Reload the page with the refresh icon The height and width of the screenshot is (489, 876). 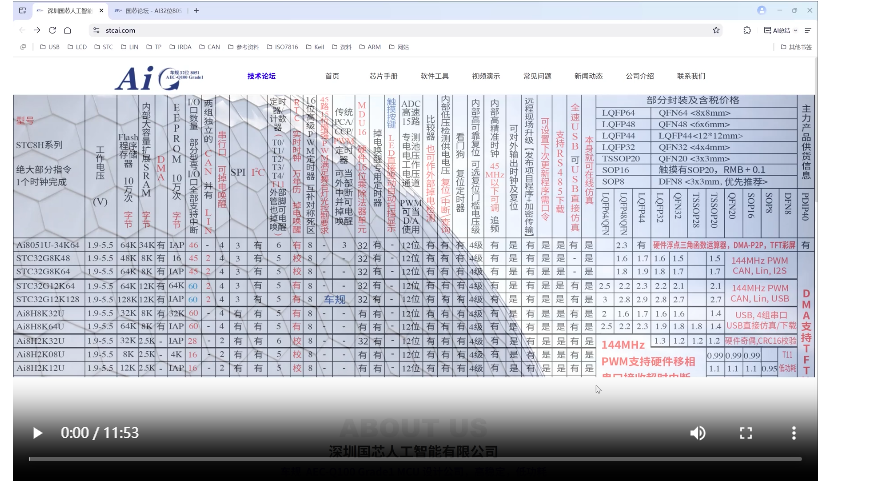click(x=52, y=30)
